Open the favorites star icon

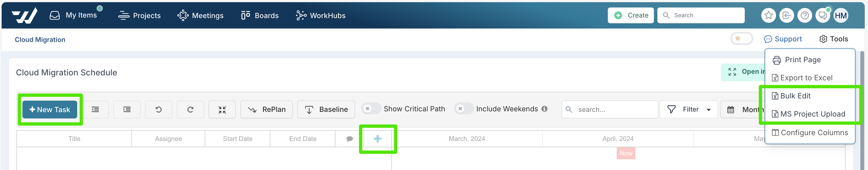(768, 16)
